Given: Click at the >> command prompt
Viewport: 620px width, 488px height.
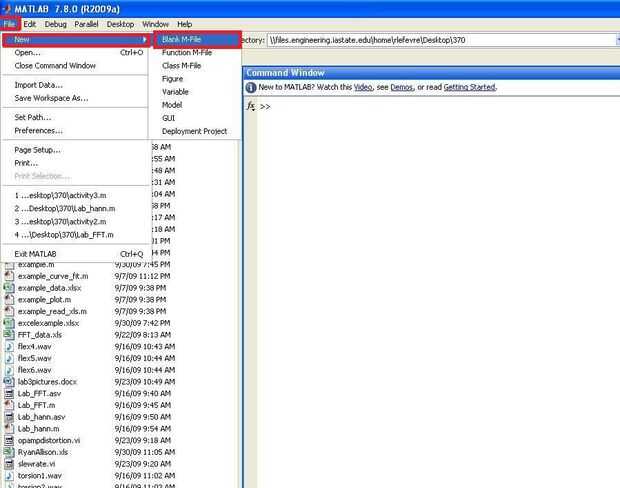Looking at the screenshot, I should [x=265, y=107].
